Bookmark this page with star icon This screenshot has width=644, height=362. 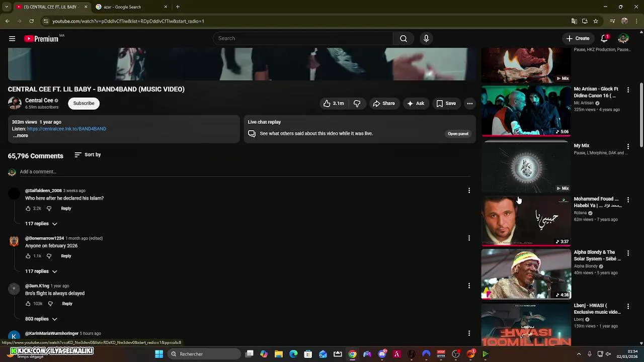pyautogui.click(x=596, y=21)
